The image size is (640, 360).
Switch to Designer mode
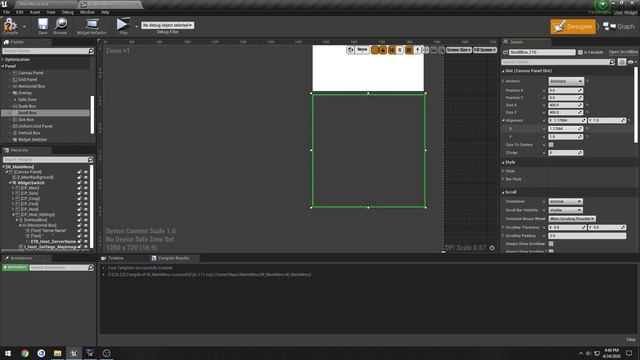coord(573,27)
